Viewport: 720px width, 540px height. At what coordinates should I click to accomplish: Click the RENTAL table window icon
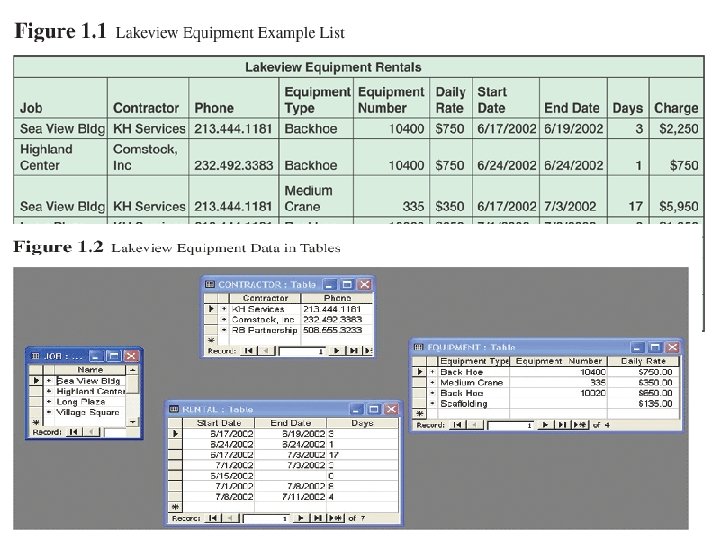(174, 409)
